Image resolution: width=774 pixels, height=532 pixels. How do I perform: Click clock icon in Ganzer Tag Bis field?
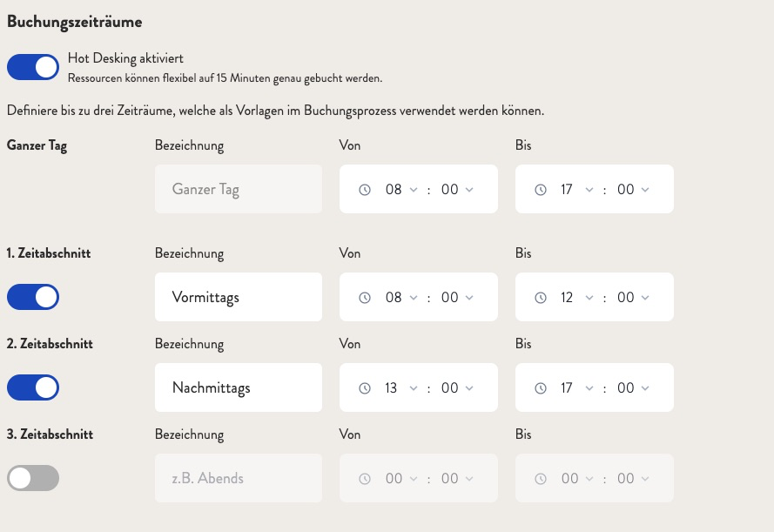tap(541, 190)
